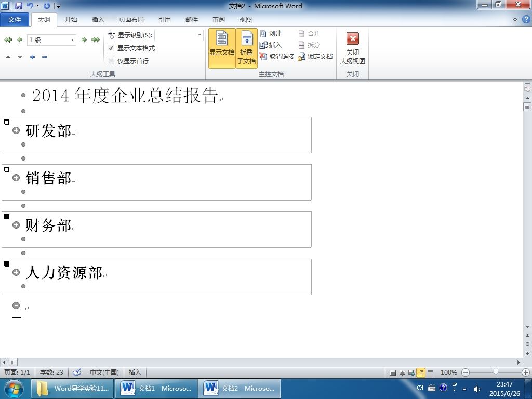Zoom in with plus button
Image resolution: width=532 pixels, height=399 pixels.
(x=526, y=373)
